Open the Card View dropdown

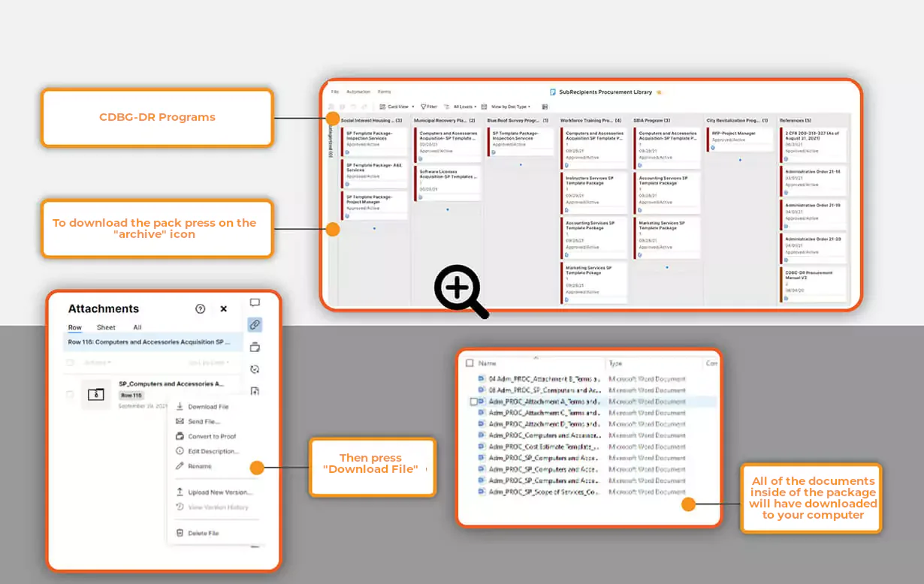click(x=397, y=107)
